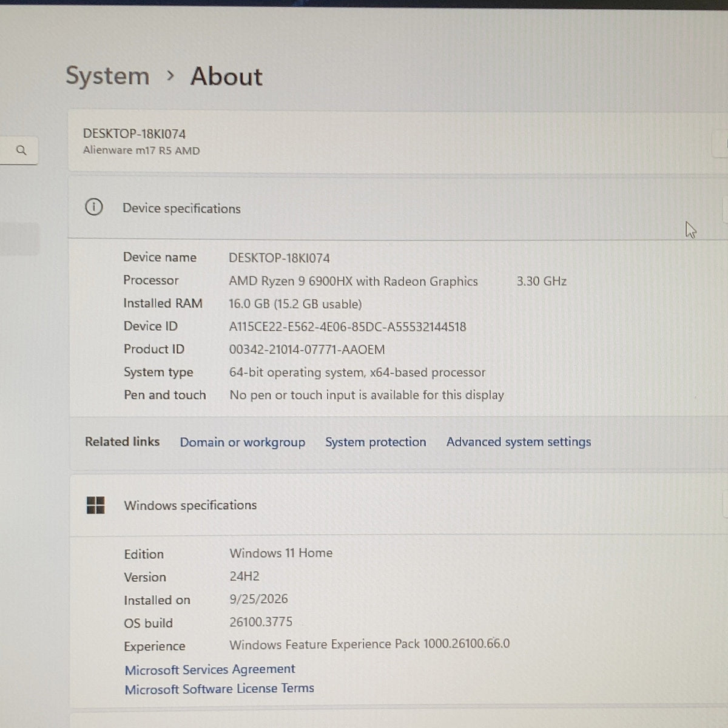Viewport: 728px width, 728px height.
Task: Click the Device specifications info icon
Action: point(94,207)
